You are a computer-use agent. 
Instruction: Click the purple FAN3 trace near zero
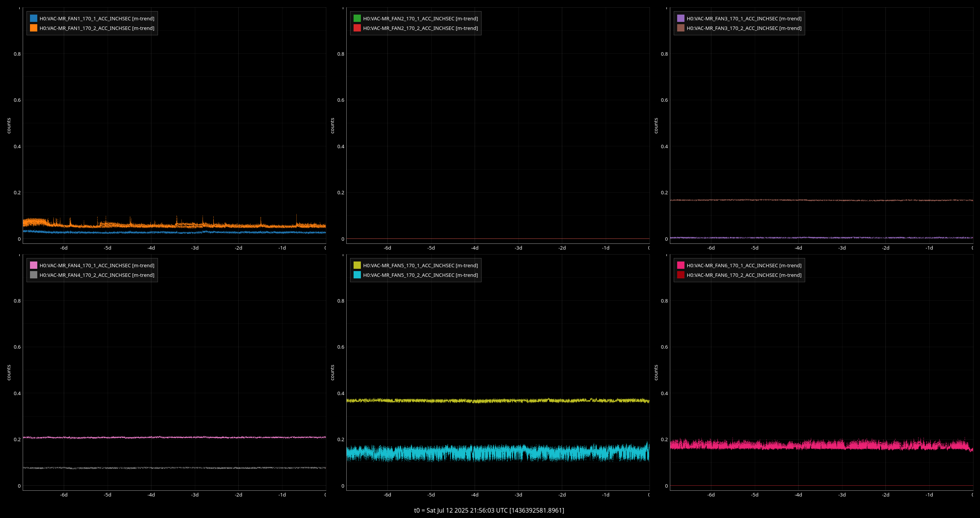821,238
